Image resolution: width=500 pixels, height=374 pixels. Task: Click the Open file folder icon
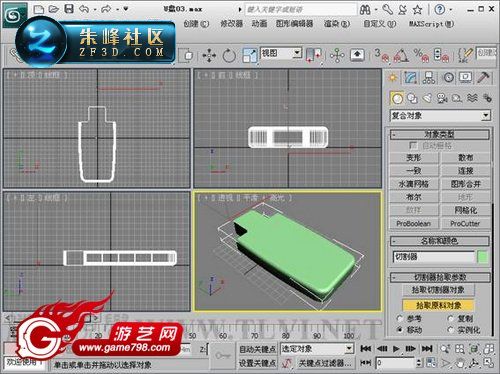pyautogui.click(x=53, y=9)
